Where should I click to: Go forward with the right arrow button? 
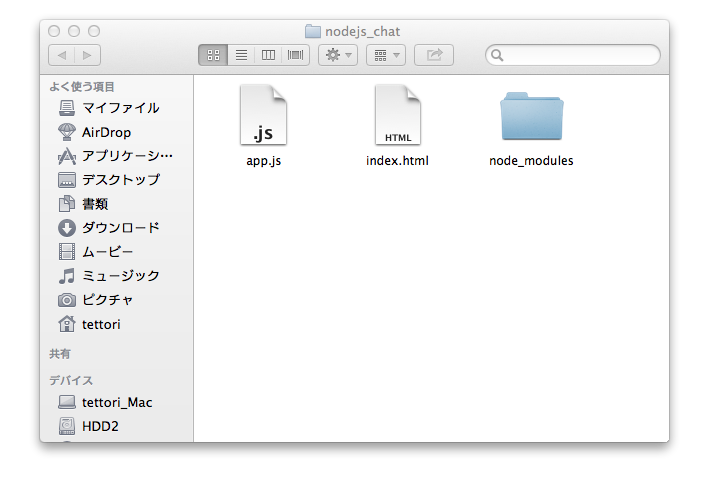(x=87, y=55)
